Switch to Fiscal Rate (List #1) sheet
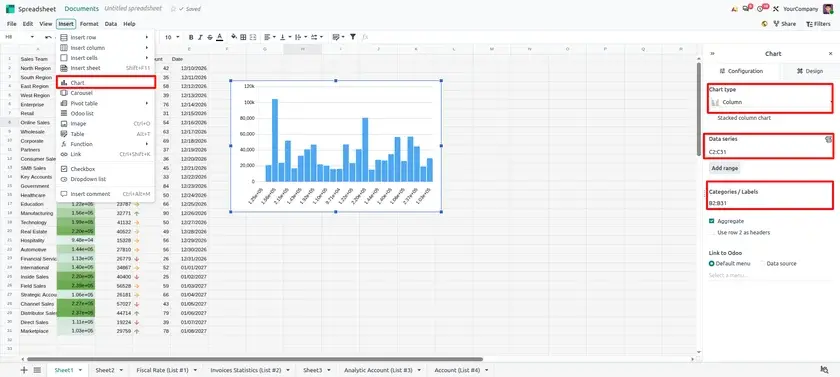Image resolution: width=840 pixels, height=377 pixels. 162,370
